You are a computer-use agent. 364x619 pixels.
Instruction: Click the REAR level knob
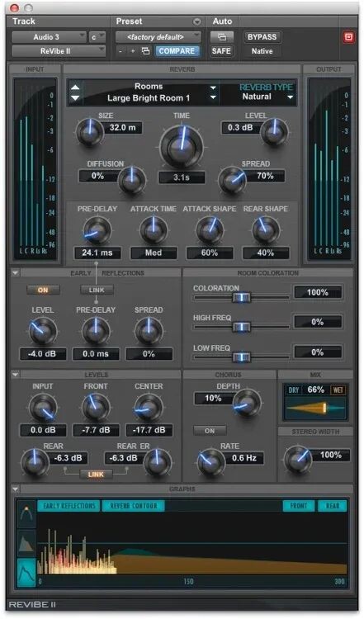click(35, 462)
